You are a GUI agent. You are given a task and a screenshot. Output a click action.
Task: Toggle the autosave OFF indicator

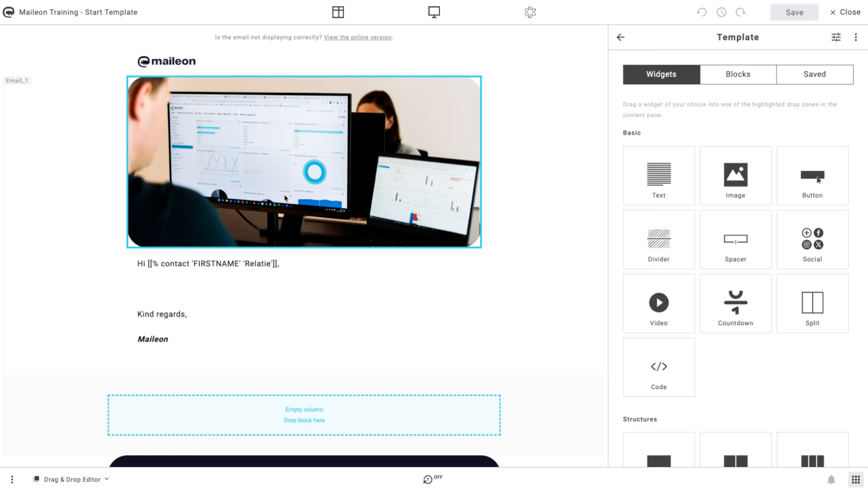pos(432,479)
